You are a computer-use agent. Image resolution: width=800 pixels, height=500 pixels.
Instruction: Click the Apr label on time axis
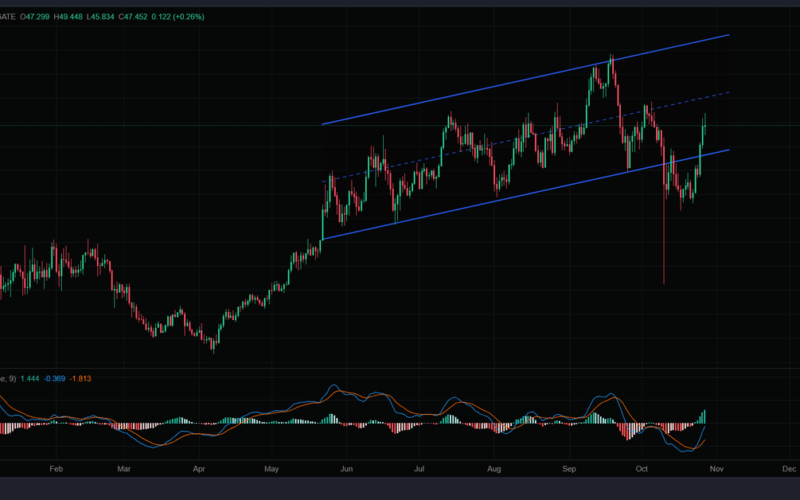click(x=199, y=467)
